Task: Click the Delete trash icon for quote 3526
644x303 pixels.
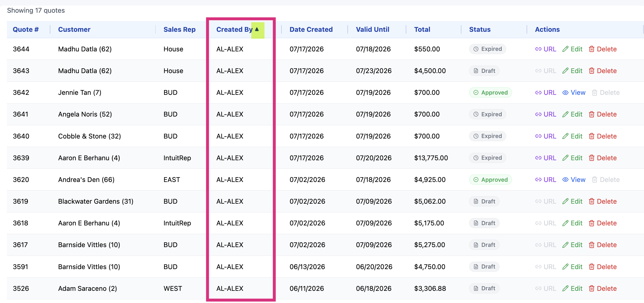Action: pos(592,288)
